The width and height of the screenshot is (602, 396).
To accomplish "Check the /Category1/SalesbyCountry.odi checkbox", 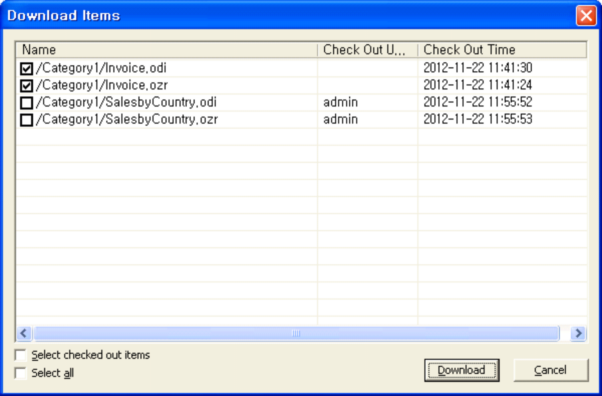I will point(26,103).
